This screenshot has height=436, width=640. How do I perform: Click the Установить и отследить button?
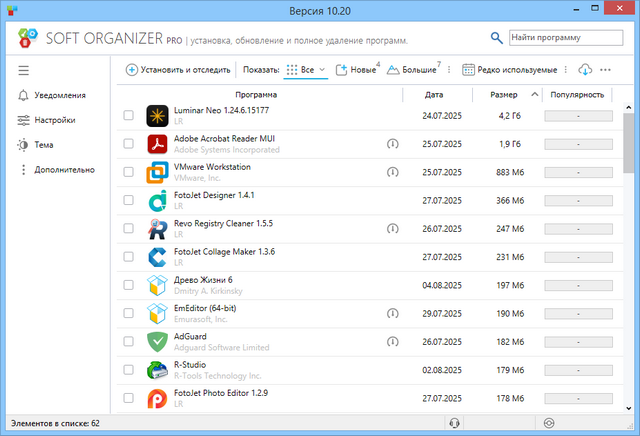pos(179,70)
